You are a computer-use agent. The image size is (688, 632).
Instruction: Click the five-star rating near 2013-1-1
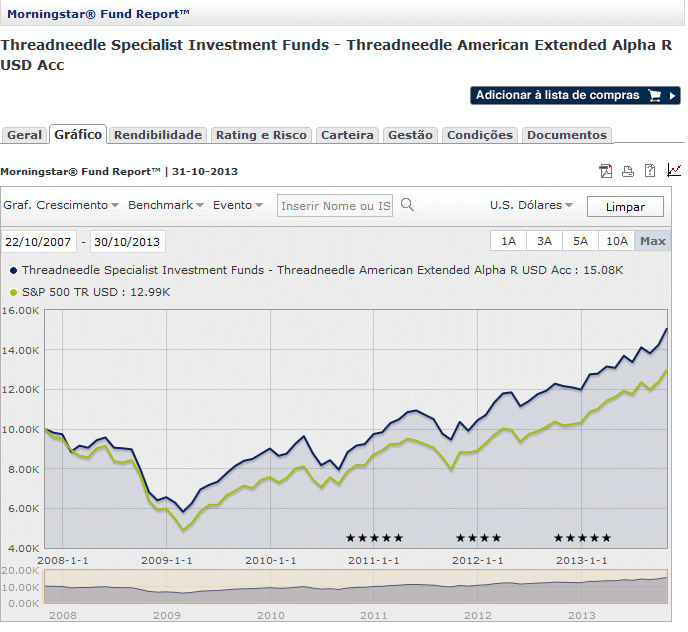[x=582, y=538]
